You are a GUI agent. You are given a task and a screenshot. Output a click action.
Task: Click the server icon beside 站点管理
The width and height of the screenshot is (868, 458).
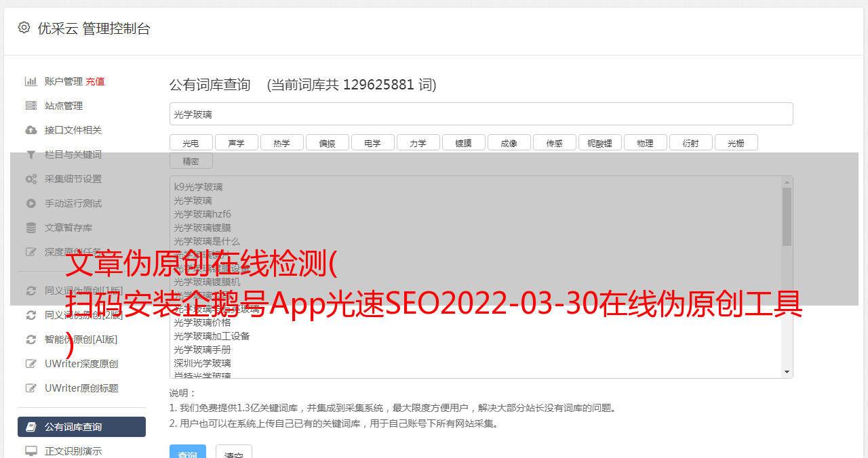(x=31, y=106)
